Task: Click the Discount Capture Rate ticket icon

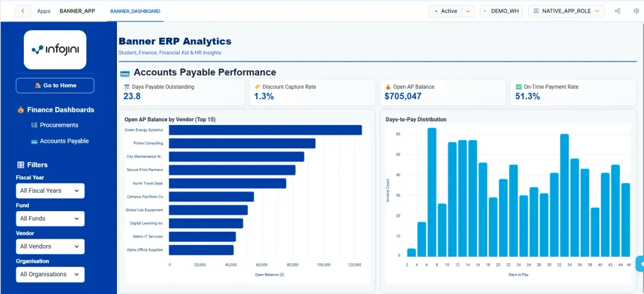Action: [x=257, y=87]
